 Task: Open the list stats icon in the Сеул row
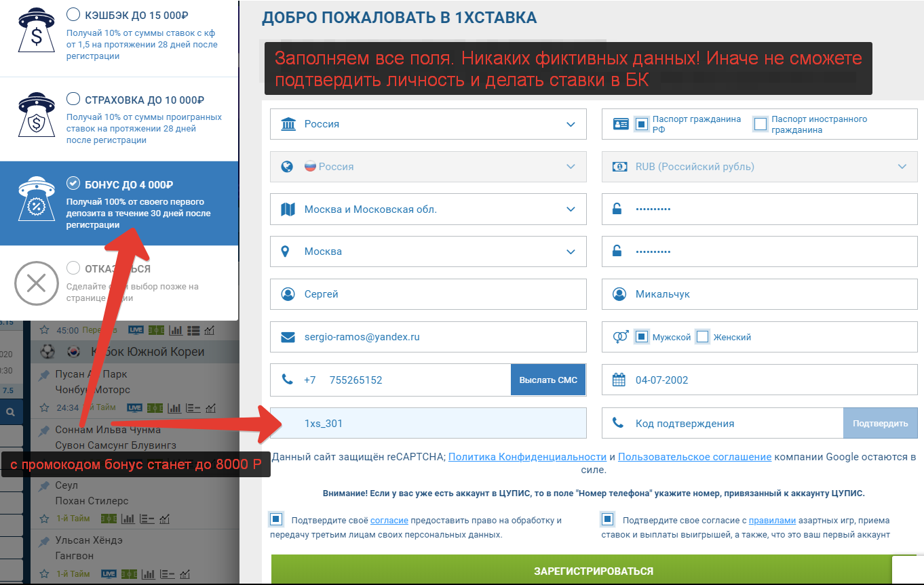tap(147, 519)
